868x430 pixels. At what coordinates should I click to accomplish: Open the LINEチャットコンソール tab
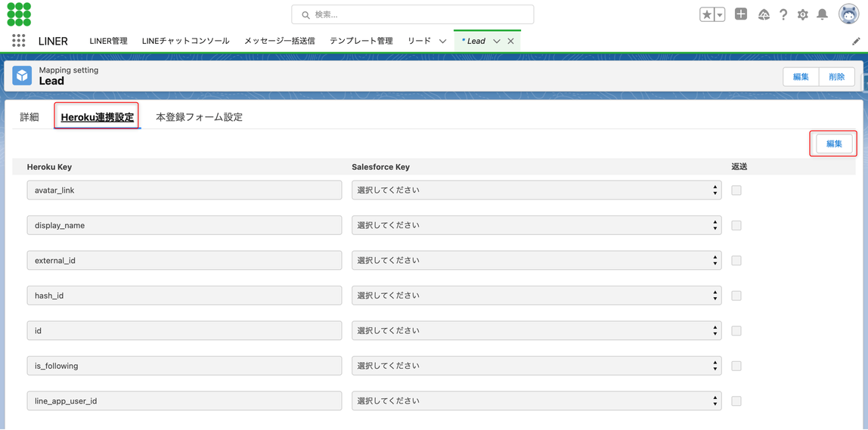186,41
